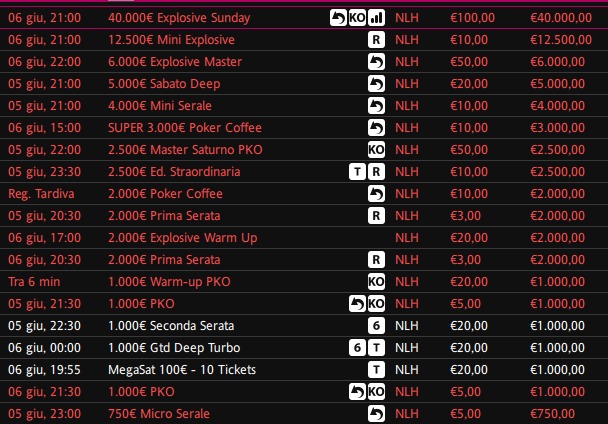The width and height of the screenshot is (608, 424).
Task: Select the 4.000€ Mini Serale row
Action: click(x=304, y=106)
